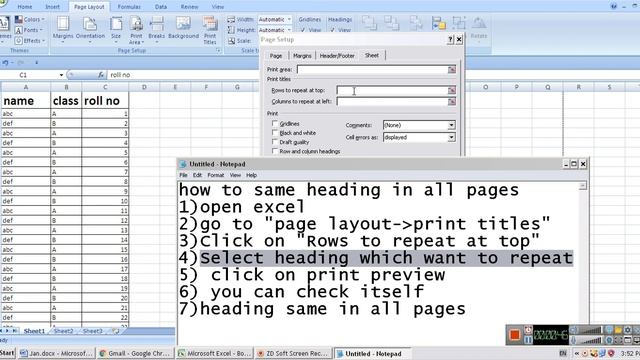640x360 pixels.
Task: Open Notepad View menu
Action: [x=235, y=175]
